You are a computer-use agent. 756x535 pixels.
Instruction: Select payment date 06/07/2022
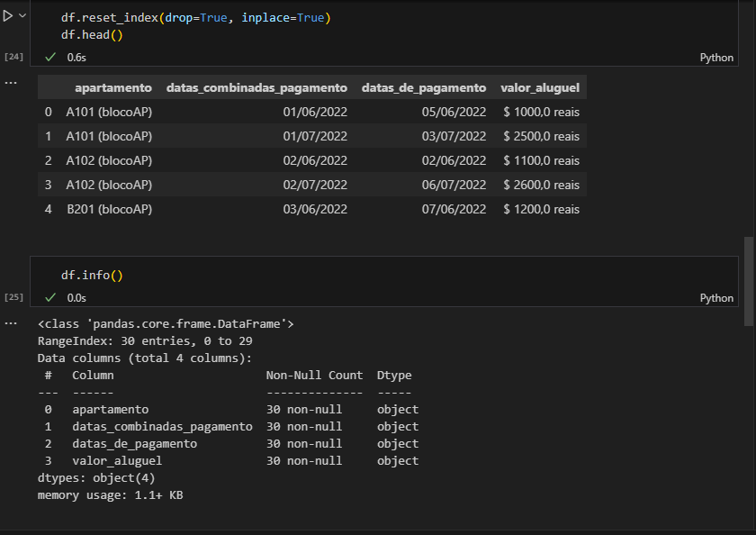click(454, 185)
